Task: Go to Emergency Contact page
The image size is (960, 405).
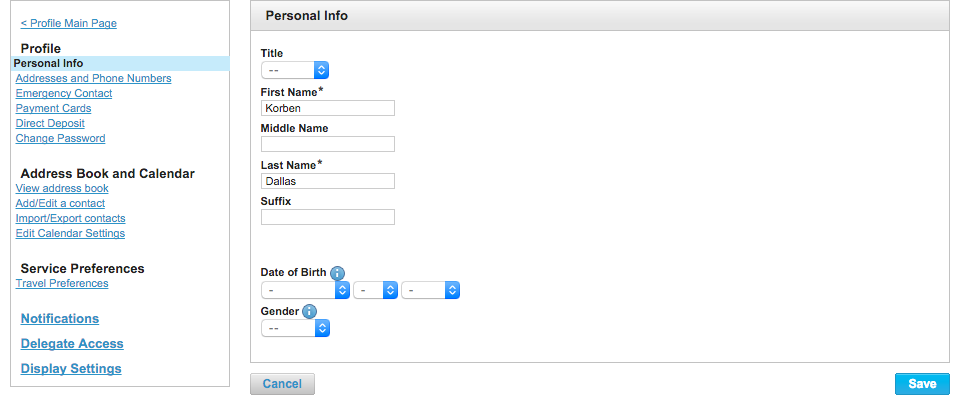Action: [64, 93]
